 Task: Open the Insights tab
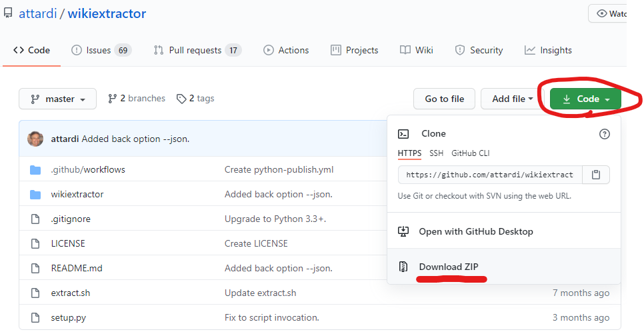click(x=548, y=50)
